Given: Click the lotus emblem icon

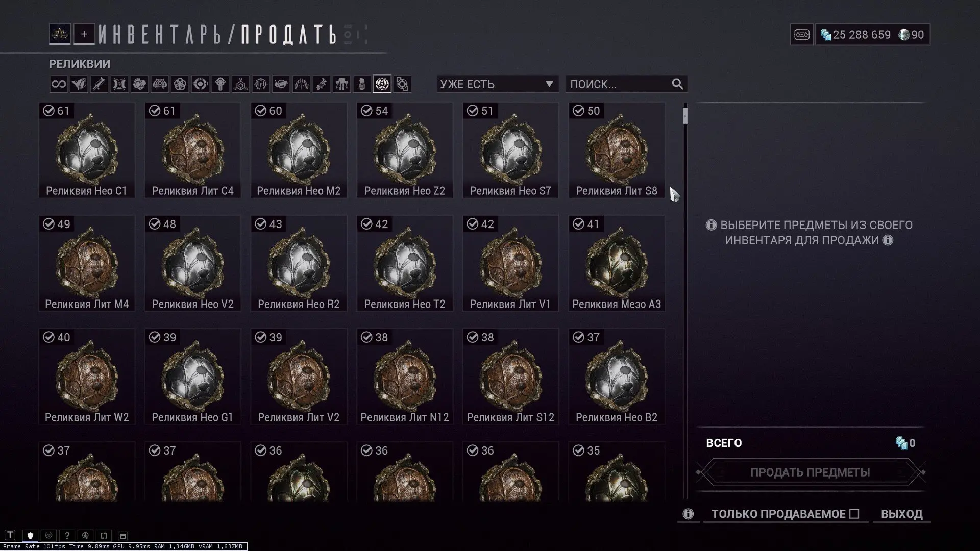Looking at the screenshot, I should (60, 34).
